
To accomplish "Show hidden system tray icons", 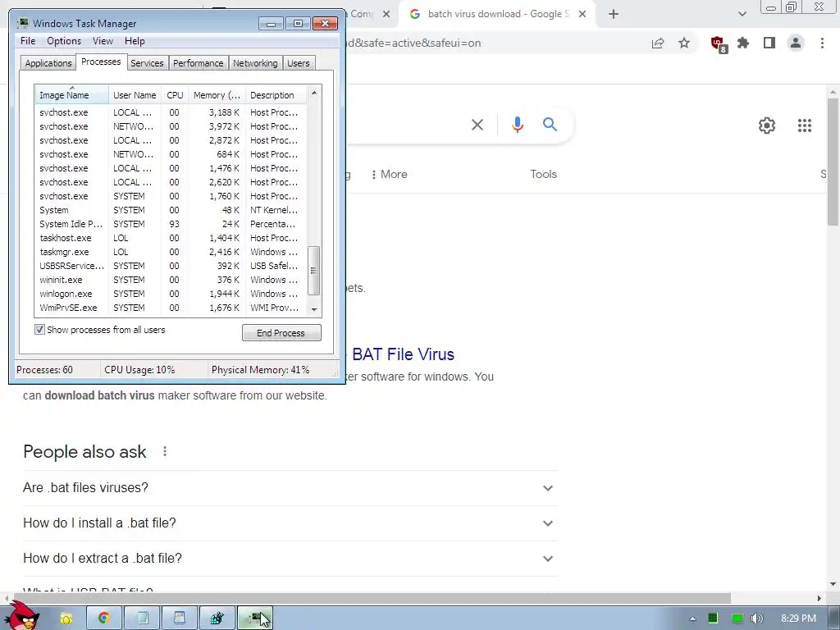I will (692, 619).
